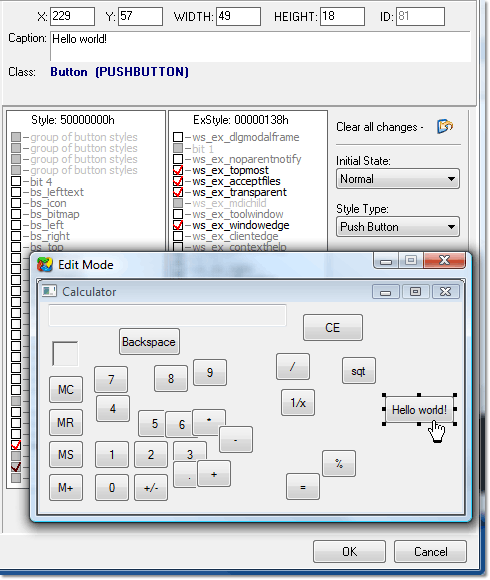Click the CE button

332,328
